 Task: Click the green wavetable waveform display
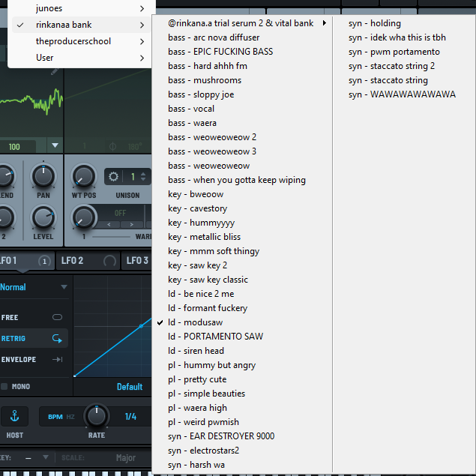(31, 103)
